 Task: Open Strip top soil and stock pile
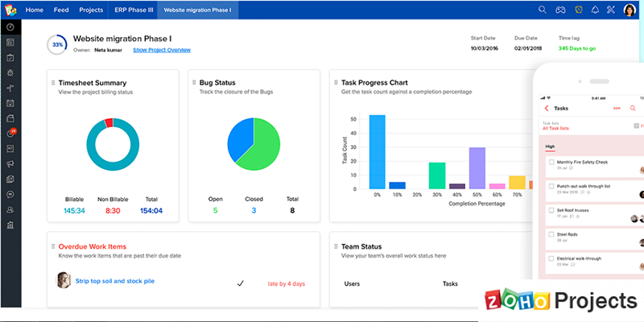coord(115,281)
